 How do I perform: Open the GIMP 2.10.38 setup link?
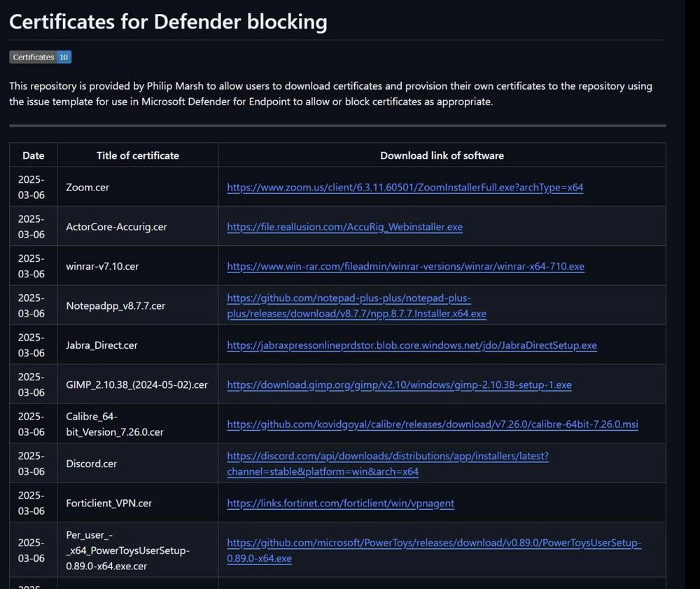point(399,385)
